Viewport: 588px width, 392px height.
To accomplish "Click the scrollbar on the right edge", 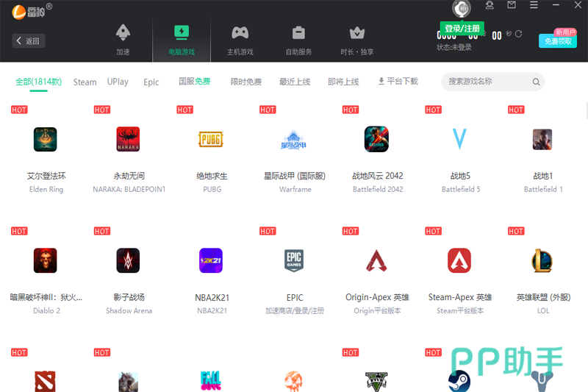I will click(587, 110).
